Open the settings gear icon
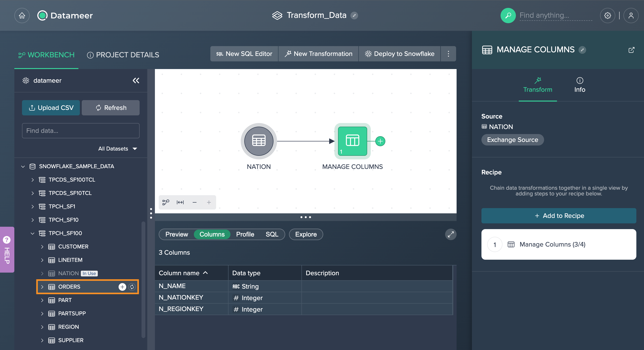This screenshot has width=644, height=350. [x=607, y=15]
